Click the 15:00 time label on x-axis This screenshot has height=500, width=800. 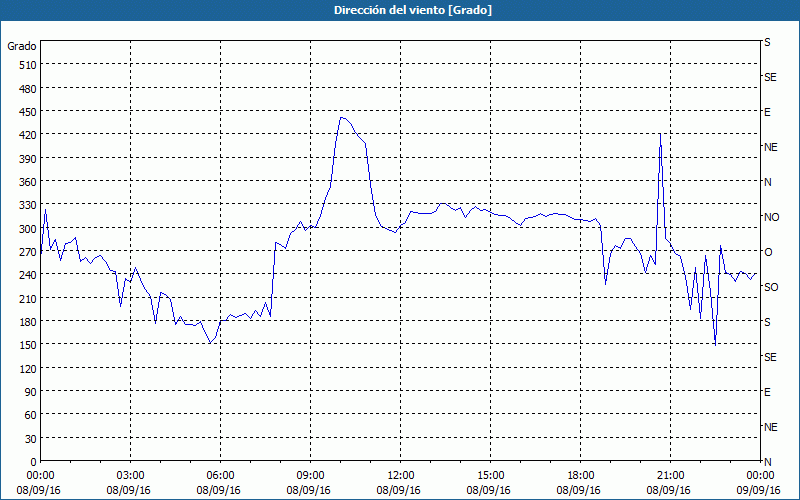tap(490, 476)
